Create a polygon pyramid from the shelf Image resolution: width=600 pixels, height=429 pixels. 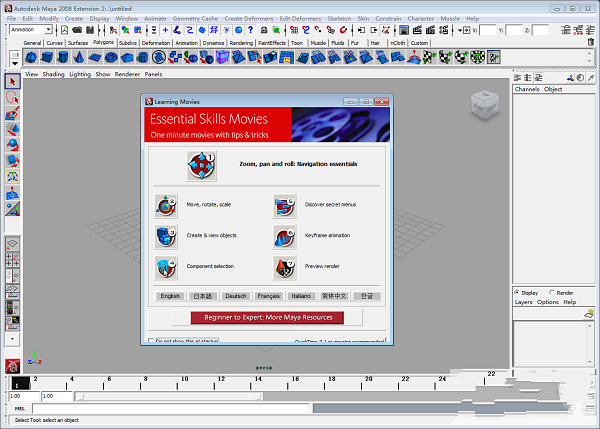click(x=127, y=57)
